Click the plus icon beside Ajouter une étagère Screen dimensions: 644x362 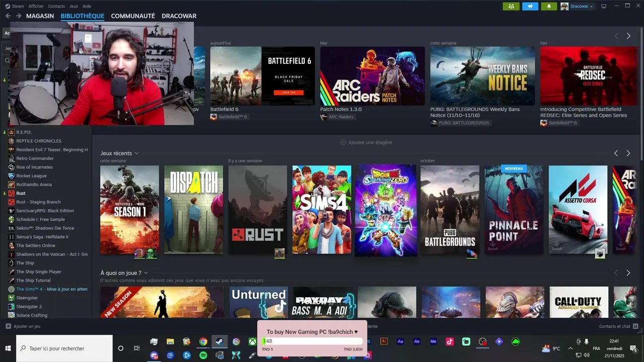coord(343,142)
